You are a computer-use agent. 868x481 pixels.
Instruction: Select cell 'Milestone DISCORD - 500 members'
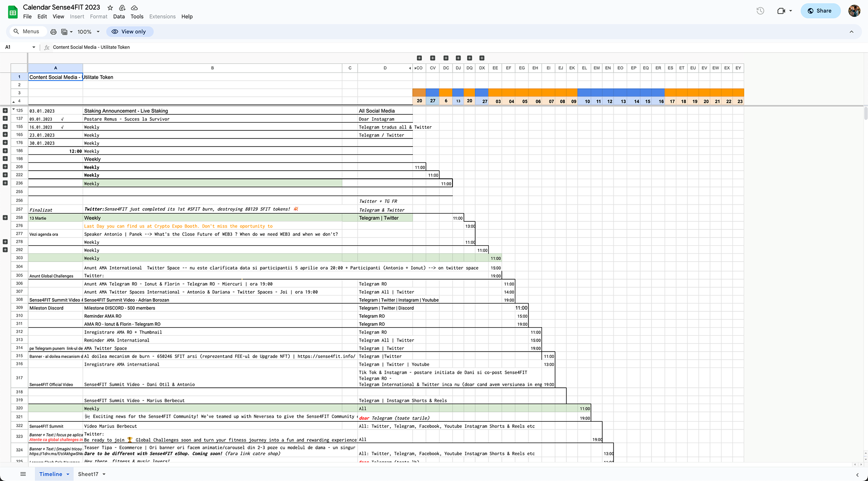pos(212,308)
